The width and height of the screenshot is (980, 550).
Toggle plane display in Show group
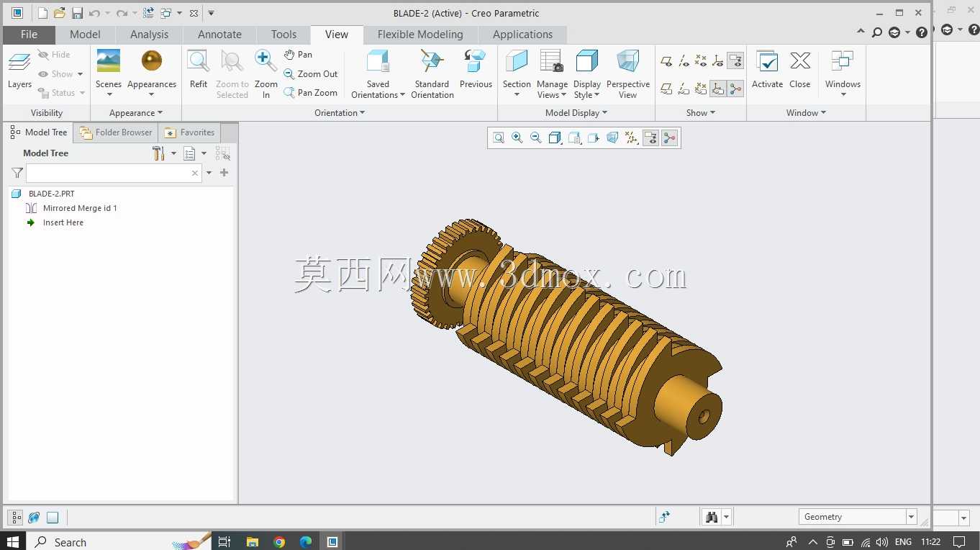coord(667,61)
